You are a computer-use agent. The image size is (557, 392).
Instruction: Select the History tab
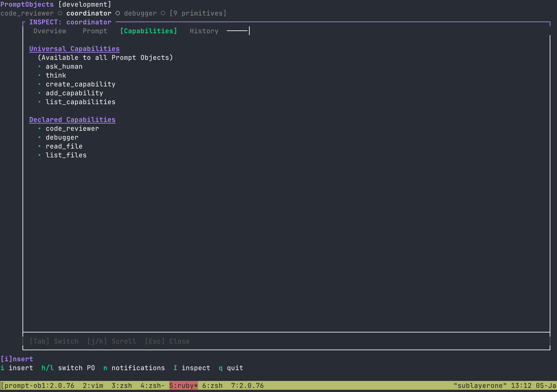204,31
